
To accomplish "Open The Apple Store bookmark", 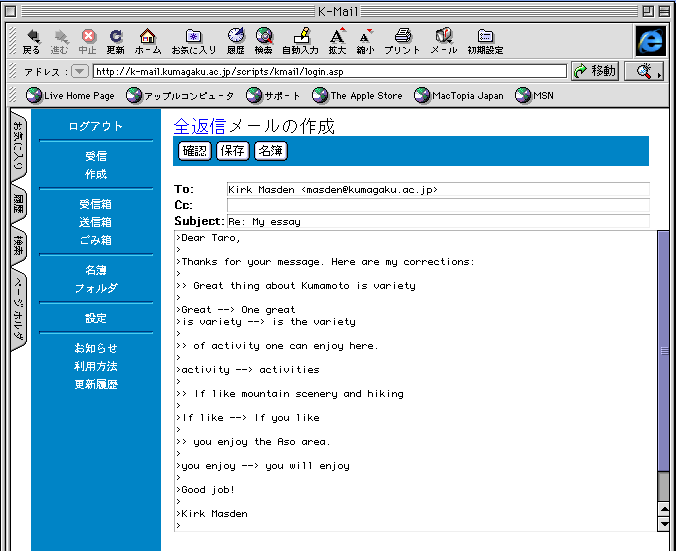I will pos(357,95).
